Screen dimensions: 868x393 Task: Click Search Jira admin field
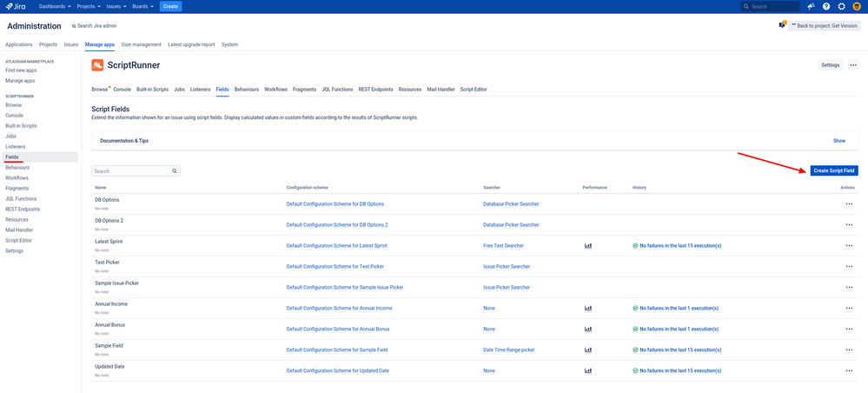94,26
